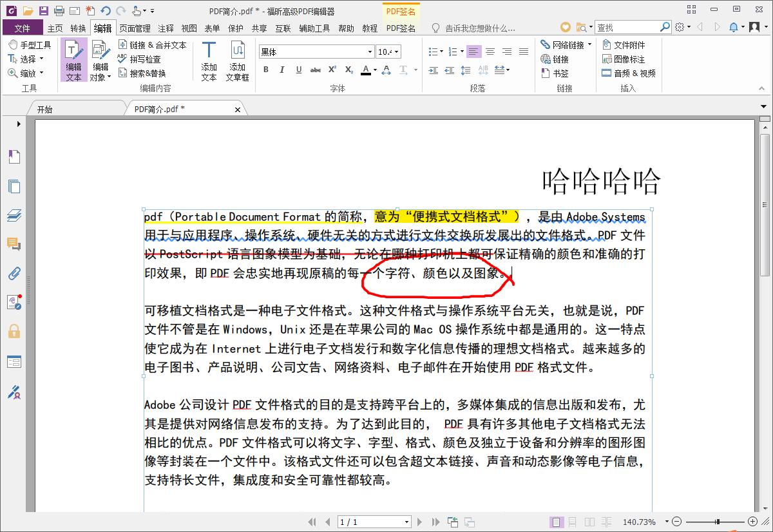The image size is (773, 532).
Task: Click the 拼写检查 (Spell Check) button
Action: pos(146,59)
